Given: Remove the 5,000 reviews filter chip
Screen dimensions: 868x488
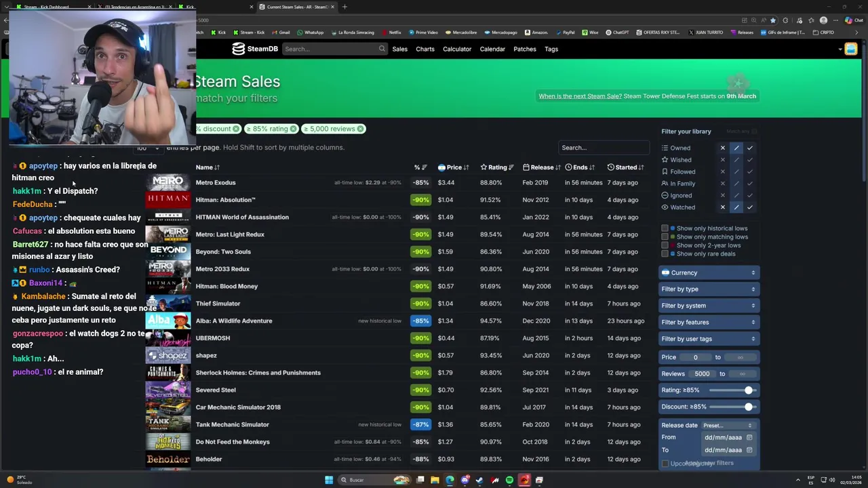Looking at the screenshot, I should click(360, 129).
